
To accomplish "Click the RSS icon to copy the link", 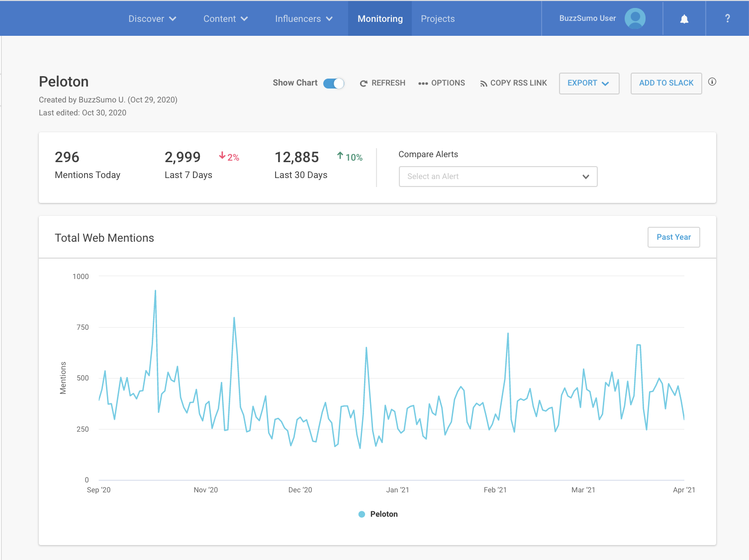I will pyautogui.click(x=483, y=83).
